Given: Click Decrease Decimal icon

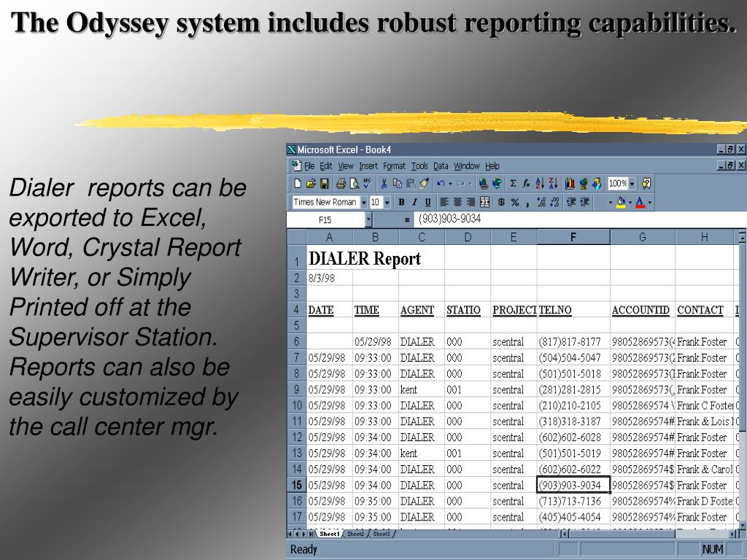Looking at the screenshot, I should (x=554, y=203).
